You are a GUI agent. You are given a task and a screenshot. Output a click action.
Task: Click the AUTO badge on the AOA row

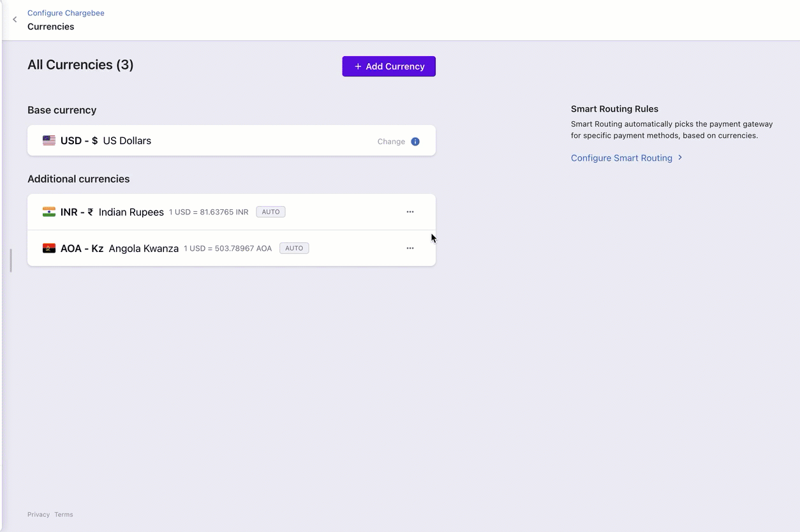(294, 248)
